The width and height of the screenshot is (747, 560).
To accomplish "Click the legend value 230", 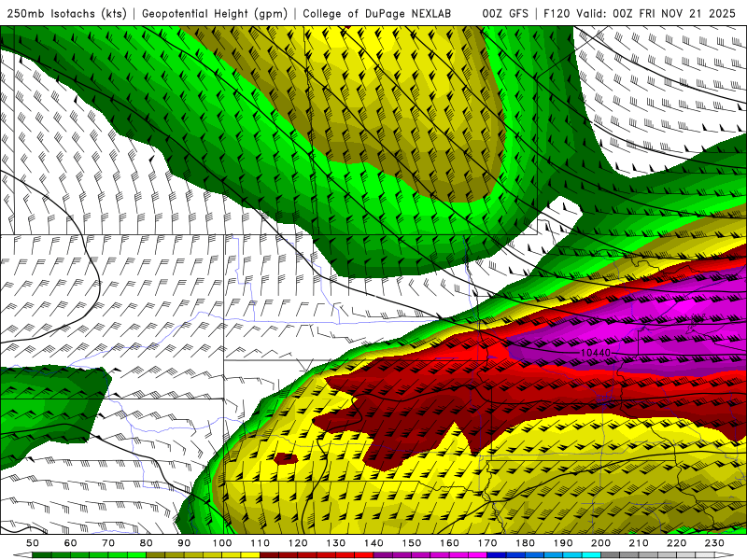I will tap(714, 543).
